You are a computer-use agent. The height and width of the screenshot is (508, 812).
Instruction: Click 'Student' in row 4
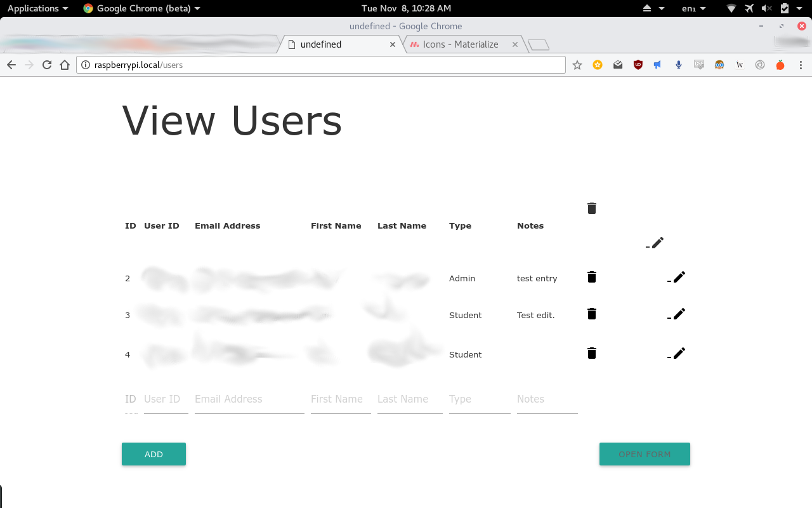pos(465,354)
